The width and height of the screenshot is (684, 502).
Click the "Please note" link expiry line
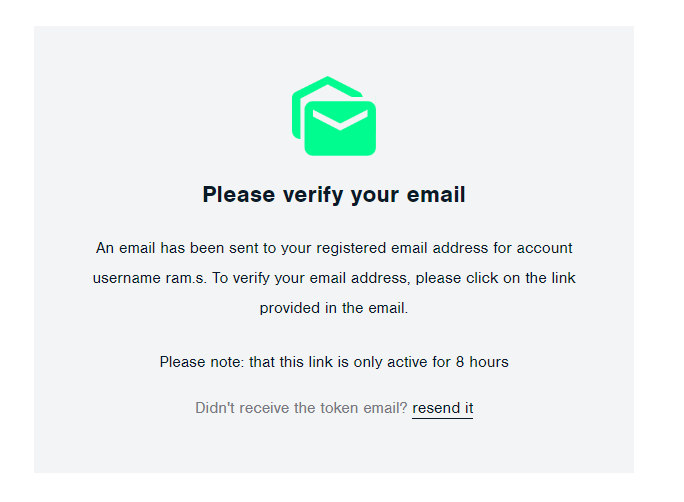[x=334, y=362]
